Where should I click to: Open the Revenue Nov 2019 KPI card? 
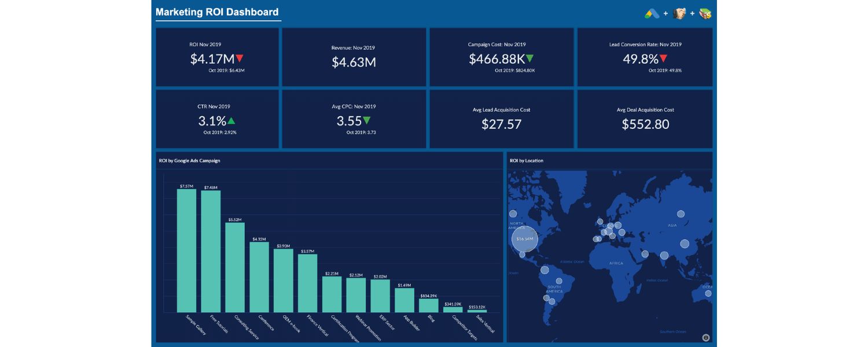(354, 57)
